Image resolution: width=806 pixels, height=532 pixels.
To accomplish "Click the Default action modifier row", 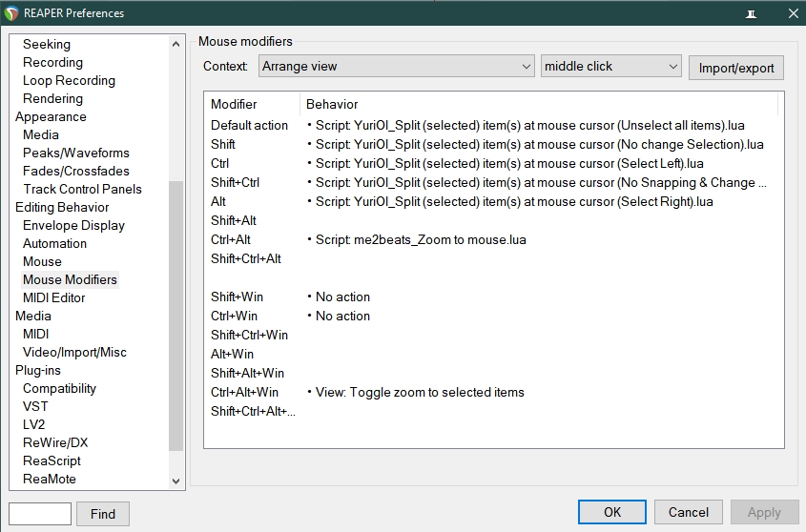I will tap(249, 125).
